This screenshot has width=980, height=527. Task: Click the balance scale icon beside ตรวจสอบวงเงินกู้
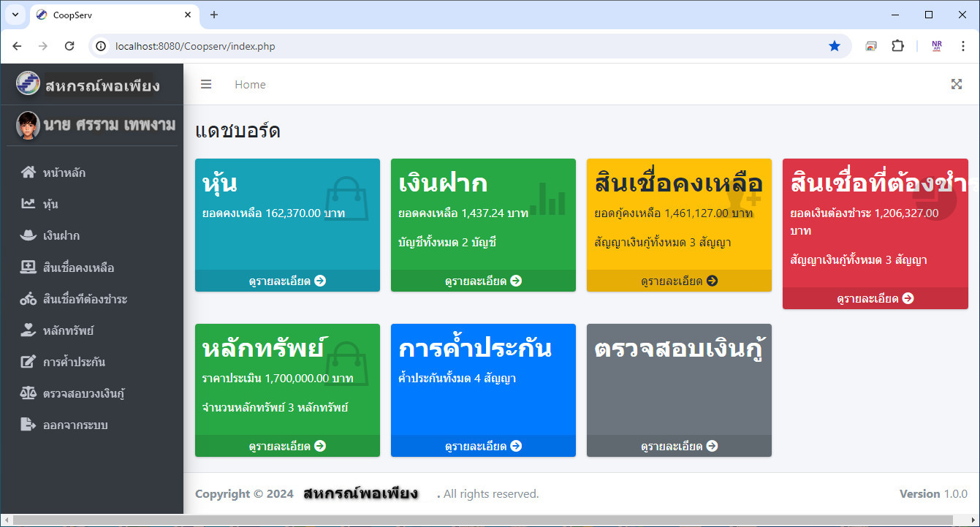coord(29,393)
